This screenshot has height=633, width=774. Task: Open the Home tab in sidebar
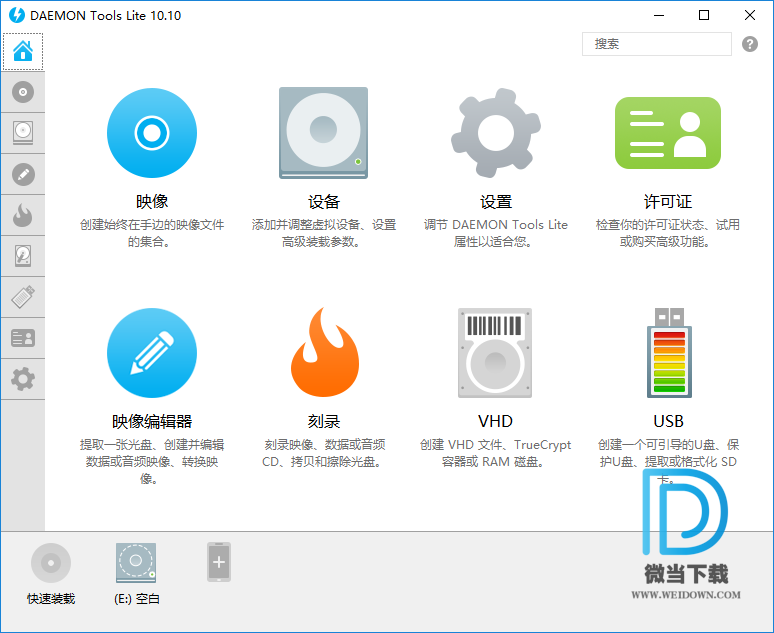coord(23,51)
